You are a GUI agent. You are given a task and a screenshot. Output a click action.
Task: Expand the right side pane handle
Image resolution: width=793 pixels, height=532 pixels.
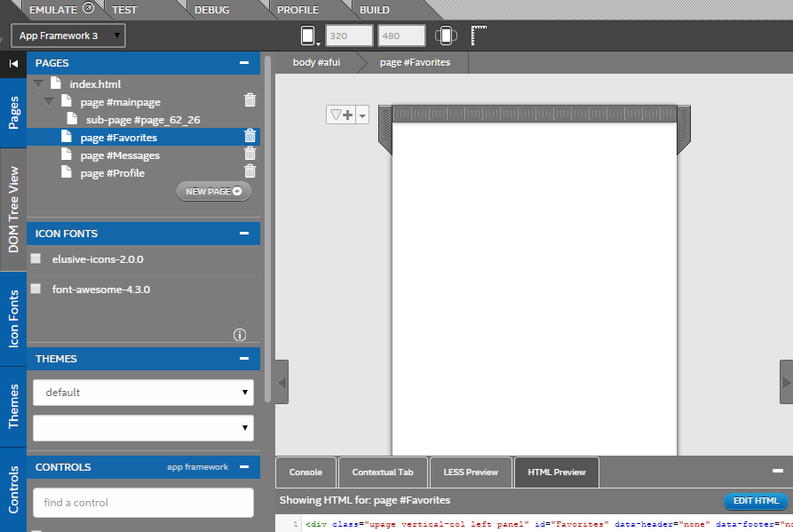click(786, 382)
